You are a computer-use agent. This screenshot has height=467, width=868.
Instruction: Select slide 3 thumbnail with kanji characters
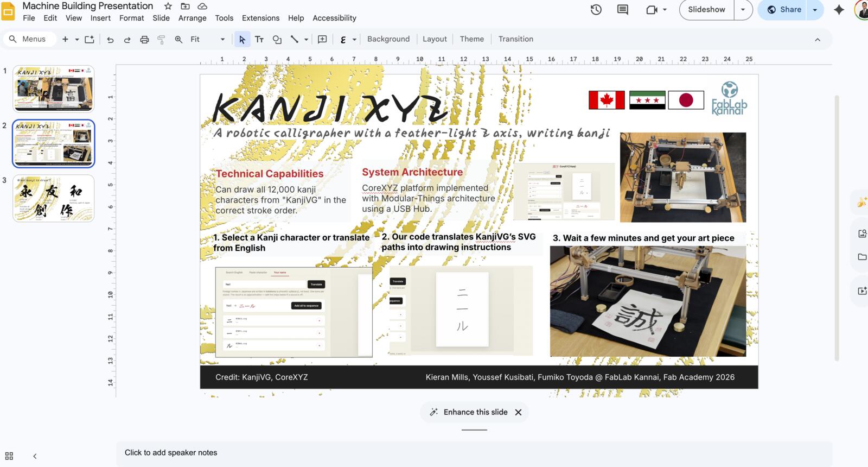click(53, 198)
